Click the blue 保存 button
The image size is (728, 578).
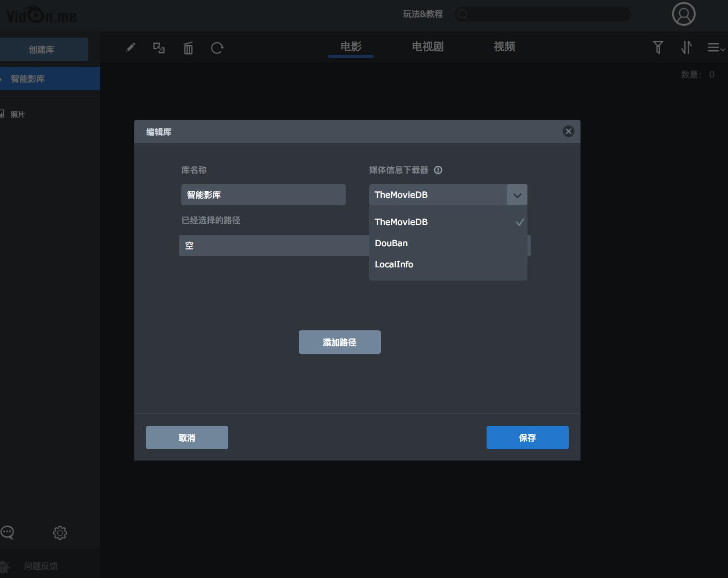tap(527, 437)
